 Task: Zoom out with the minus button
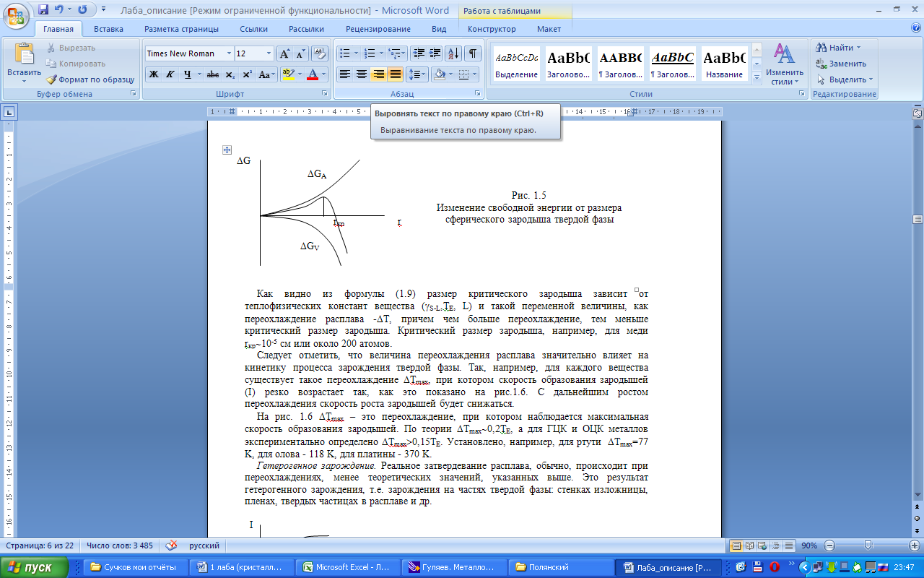coord(829,545)
